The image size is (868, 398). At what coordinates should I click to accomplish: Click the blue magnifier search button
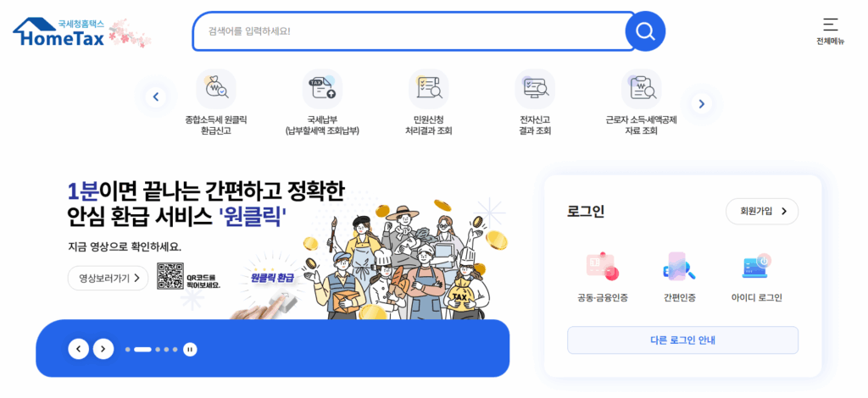[645, 31]
